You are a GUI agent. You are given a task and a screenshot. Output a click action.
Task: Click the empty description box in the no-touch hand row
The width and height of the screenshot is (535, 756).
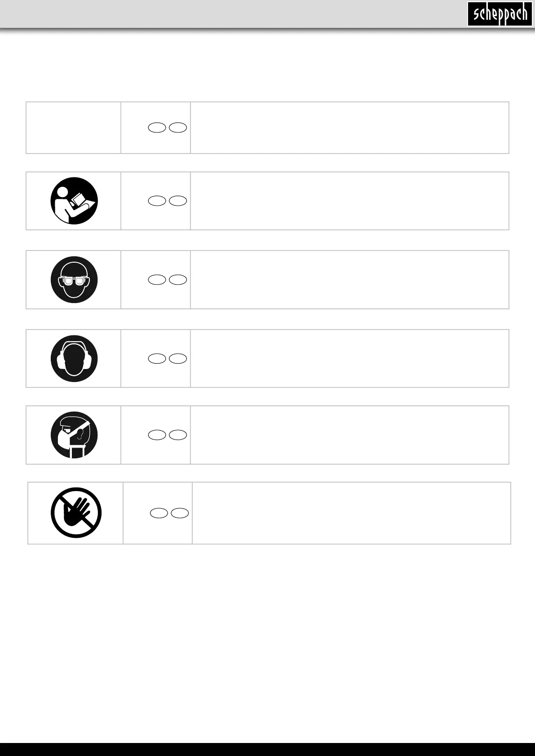(351, 513)
